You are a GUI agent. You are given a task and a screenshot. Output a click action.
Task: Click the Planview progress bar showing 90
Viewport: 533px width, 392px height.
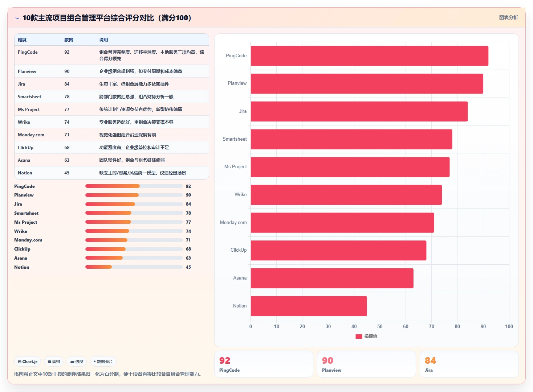pyautogui.click(x=134, y=195)
